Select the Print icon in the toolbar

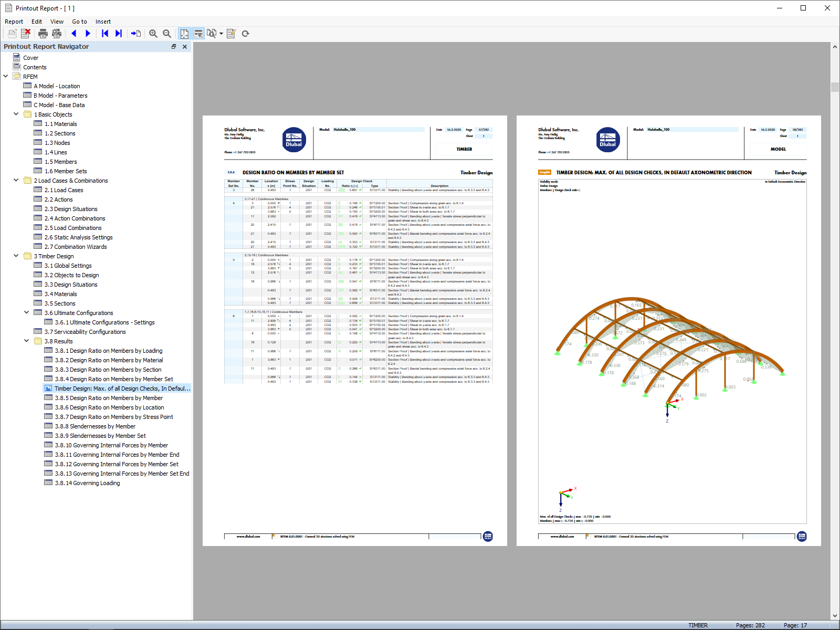[42, 33]
